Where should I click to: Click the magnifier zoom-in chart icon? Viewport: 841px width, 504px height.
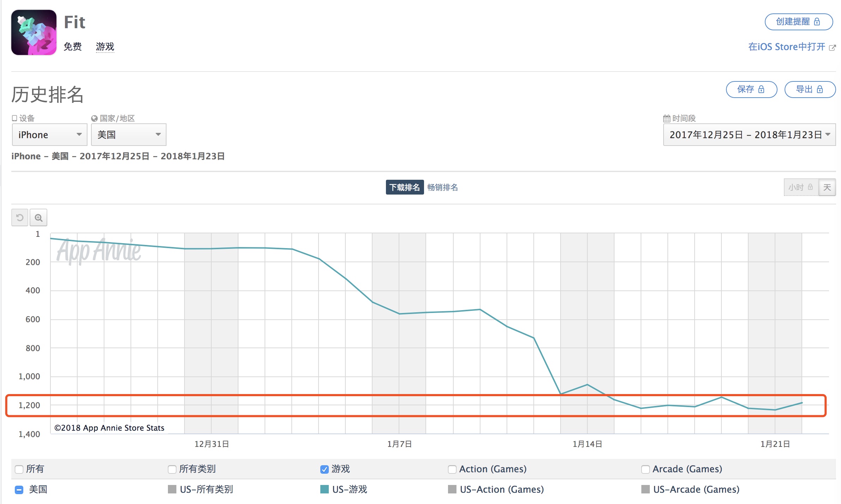38,217
